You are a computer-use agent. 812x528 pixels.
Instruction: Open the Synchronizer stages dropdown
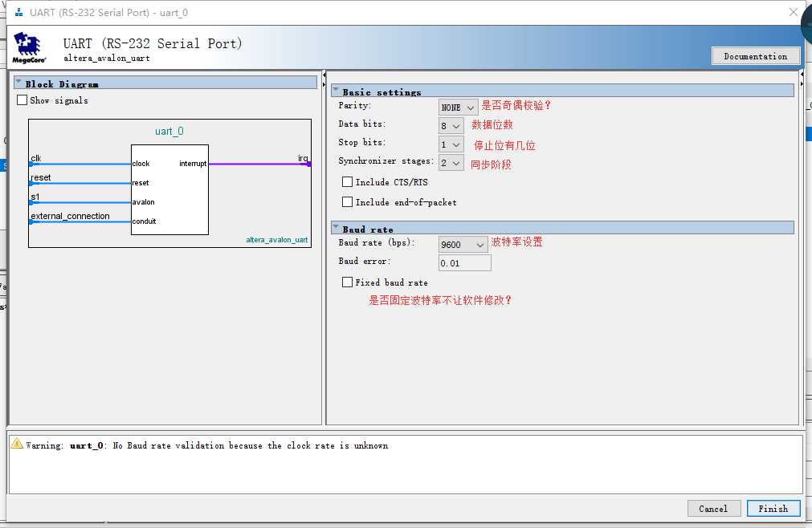(451, 163)
